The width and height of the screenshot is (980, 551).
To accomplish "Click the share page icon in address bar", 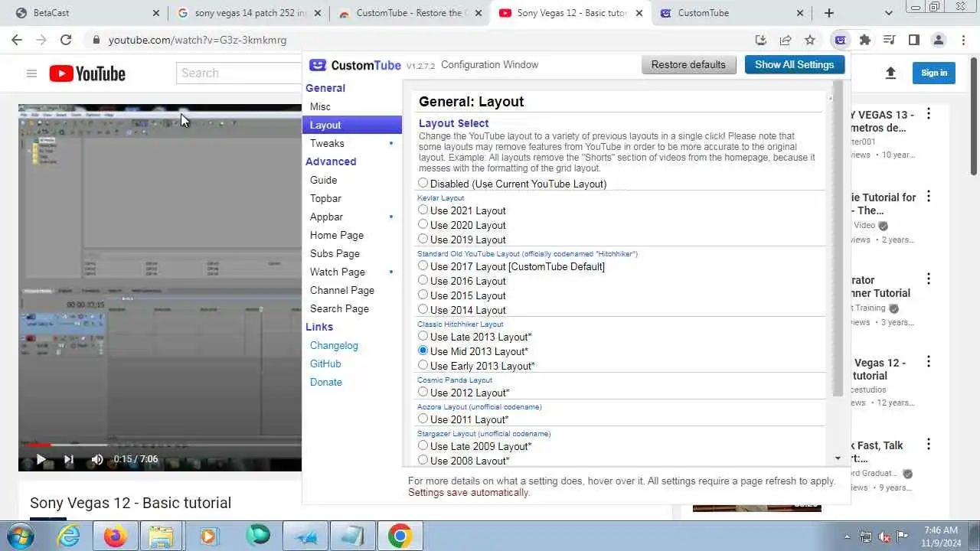I will (x=786, y=40).
